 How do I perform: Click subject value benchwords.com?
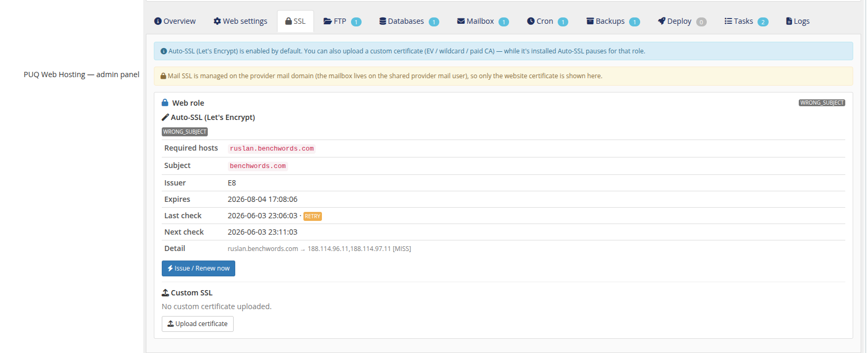[x=257, y=166]
